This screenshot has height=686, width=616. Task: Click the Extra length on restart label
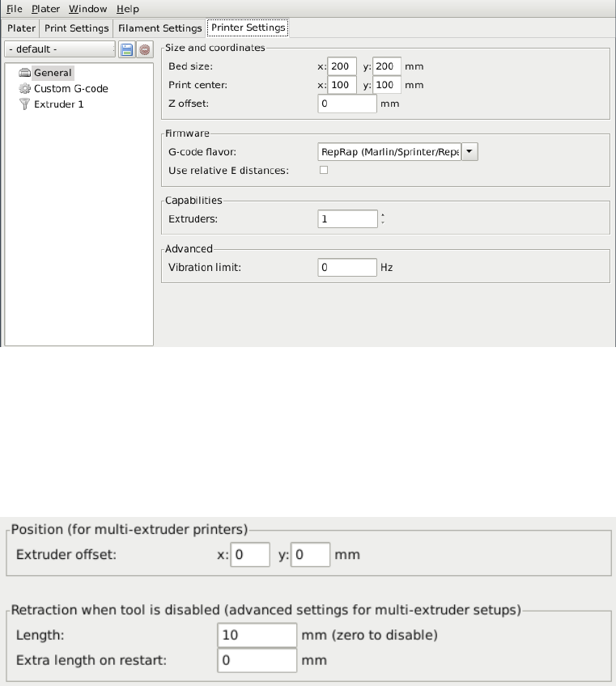91,660
